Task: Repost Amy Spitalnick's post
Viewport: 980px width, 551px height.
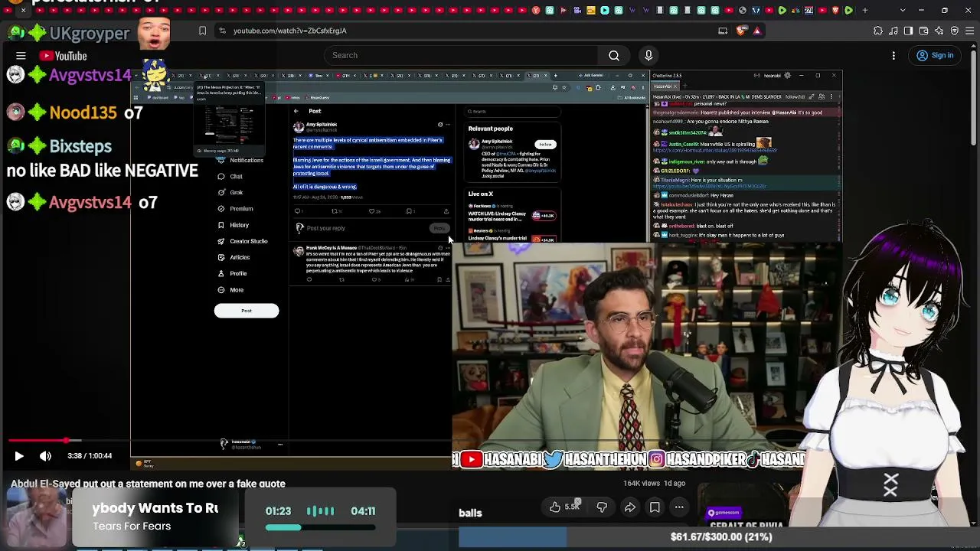Action: 335,211
